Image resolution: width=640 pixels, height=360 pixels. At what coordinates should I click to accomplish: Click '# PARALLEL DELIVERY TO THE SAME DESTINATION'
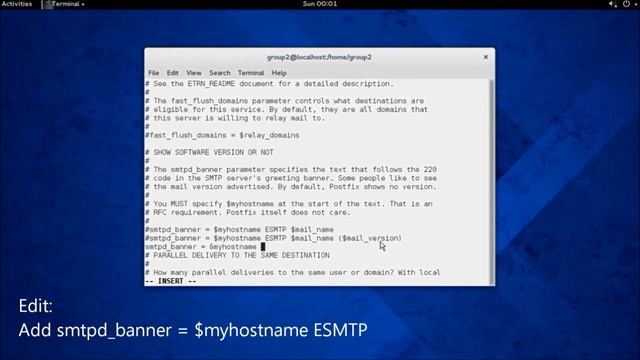[x=238, y=256]
